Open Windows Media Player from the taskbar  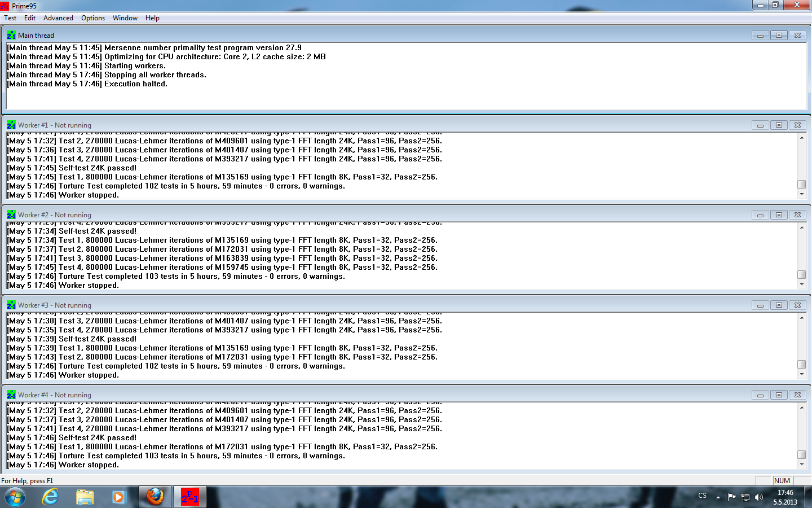tap(119, 497)
